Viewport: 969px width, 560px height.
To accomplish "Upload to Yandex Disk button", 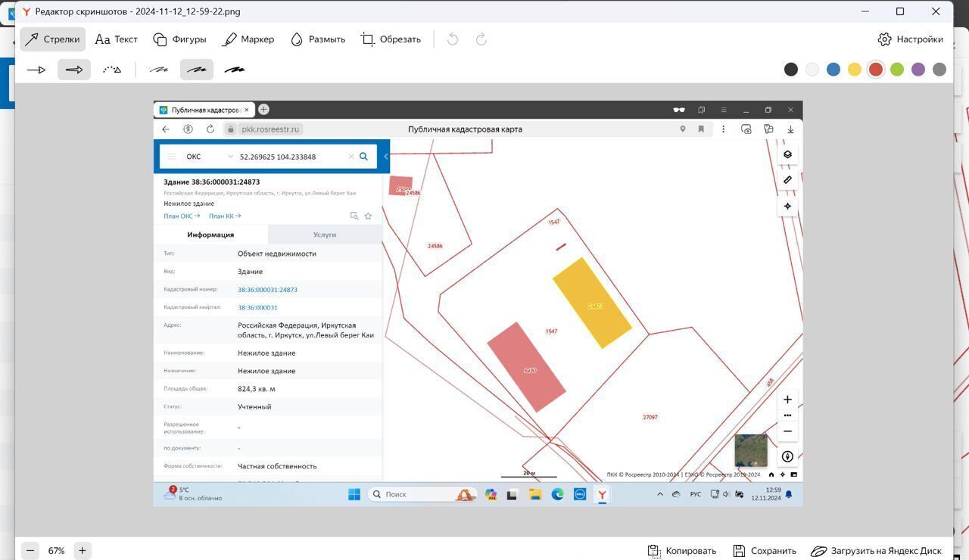I will click(x=877, y=551).
